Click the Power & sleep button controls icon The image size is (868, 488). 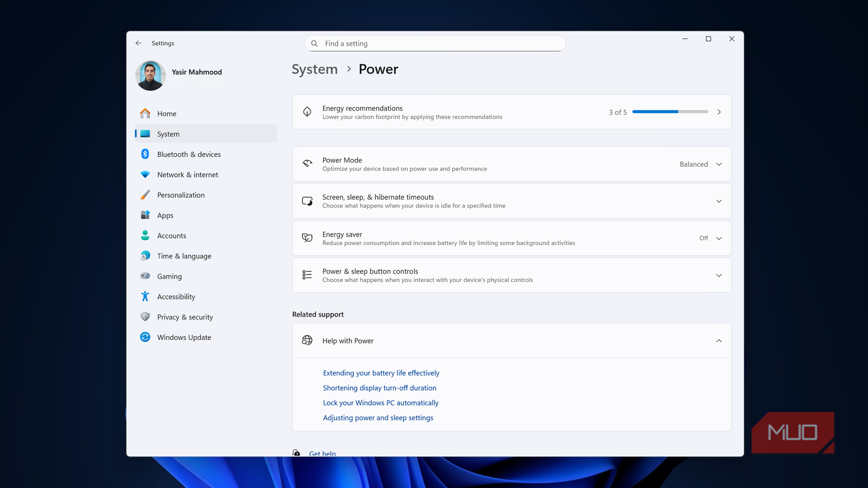click(307, 275)
